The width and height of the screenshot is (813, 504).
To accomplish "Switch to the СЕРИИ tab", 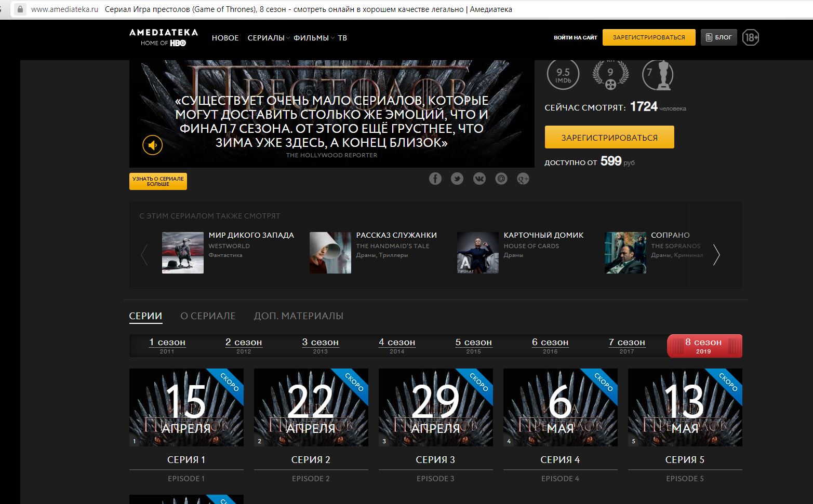I will [x=145, y=316].
